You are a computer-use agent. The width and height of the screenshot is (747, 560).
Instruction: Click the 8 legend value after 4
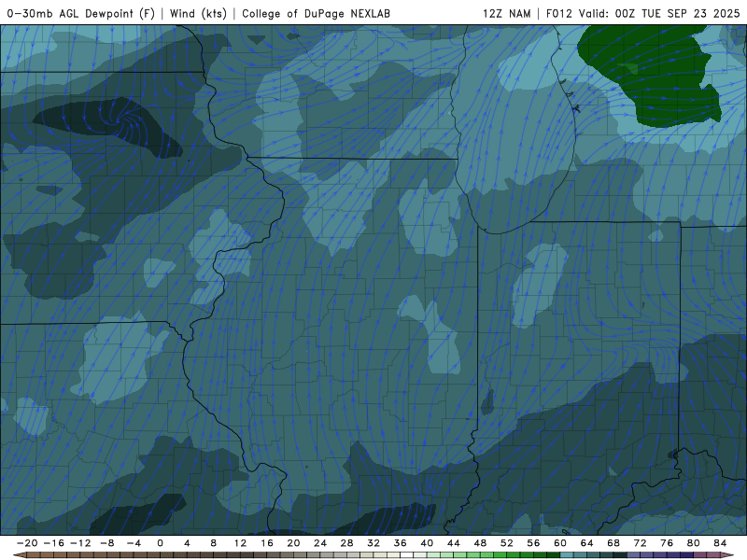click(214, 543)
